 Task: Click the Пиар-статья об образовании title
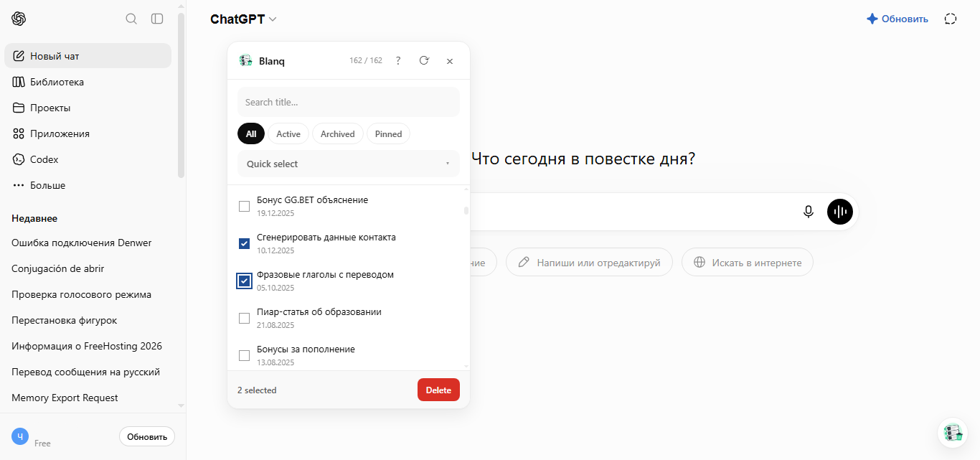click(319, 312)
